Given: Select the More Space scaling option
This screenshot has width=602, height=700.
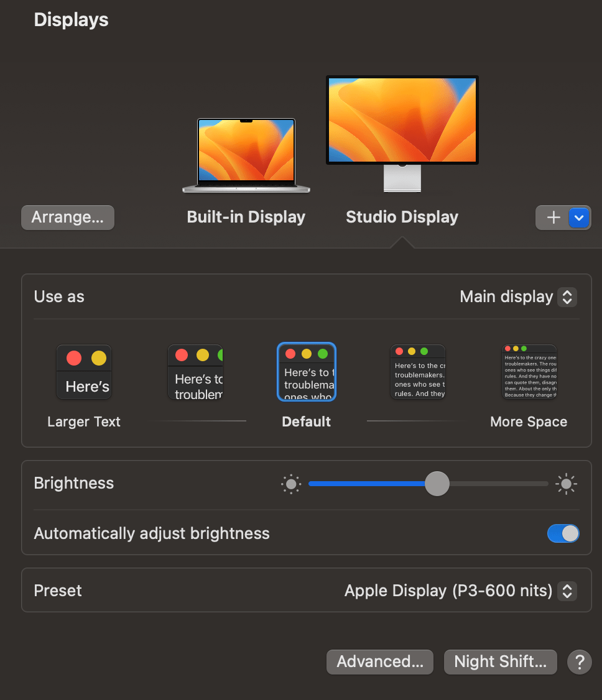Looking at the screenshot, I should click(529, 372).
